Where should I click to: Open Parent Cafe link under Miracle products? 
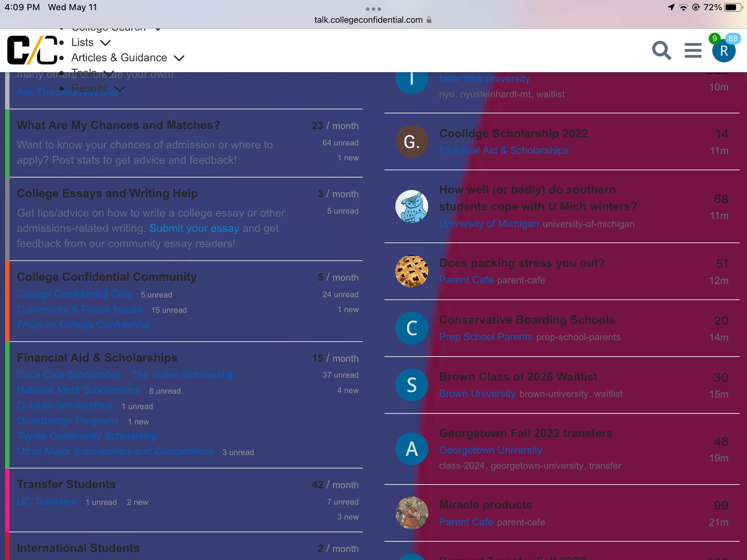466,522
